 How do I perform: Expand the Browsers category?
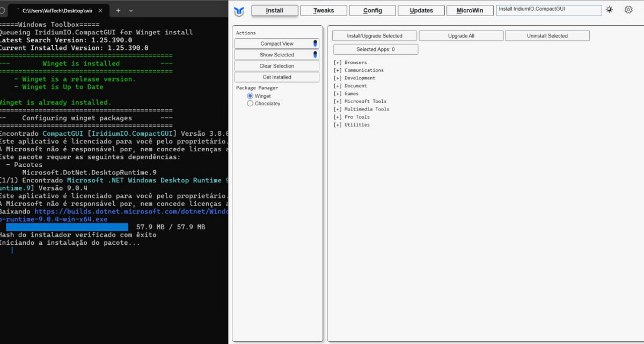tap(350, 62)
